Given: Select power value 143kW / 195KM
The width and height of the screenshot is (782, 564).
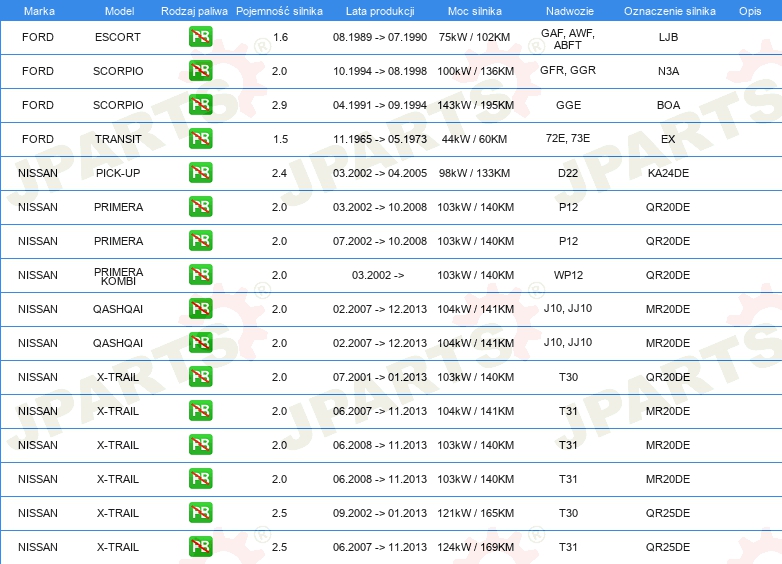Looking at the screenshot, I should [x=475, y=105].
